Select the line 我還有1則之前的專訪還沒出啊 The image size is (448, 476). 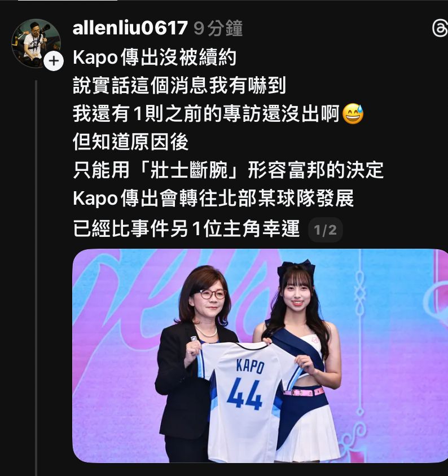point(206,113)
